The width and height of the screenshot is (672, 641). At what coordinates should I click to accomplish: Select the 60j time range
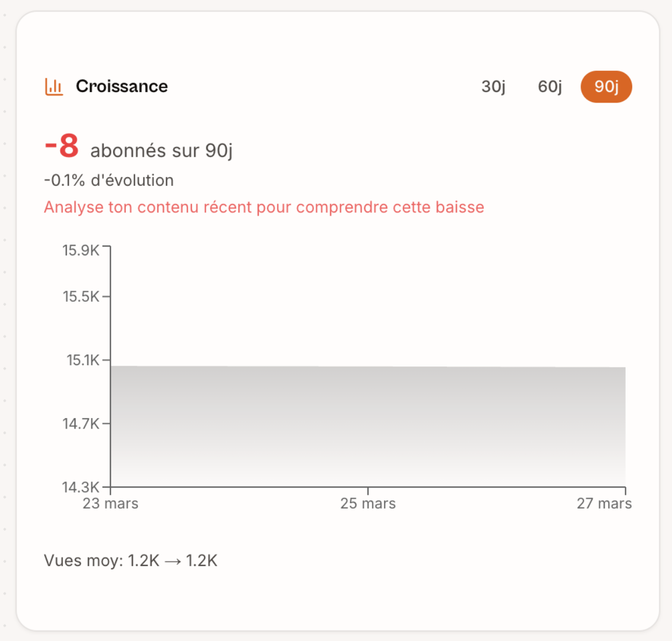[549, 86]
